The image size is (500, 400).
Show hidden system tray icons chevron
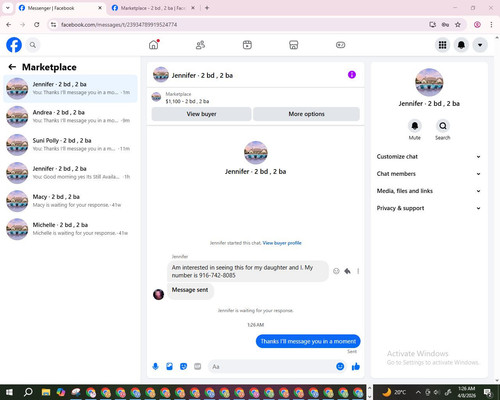(418, 392)
